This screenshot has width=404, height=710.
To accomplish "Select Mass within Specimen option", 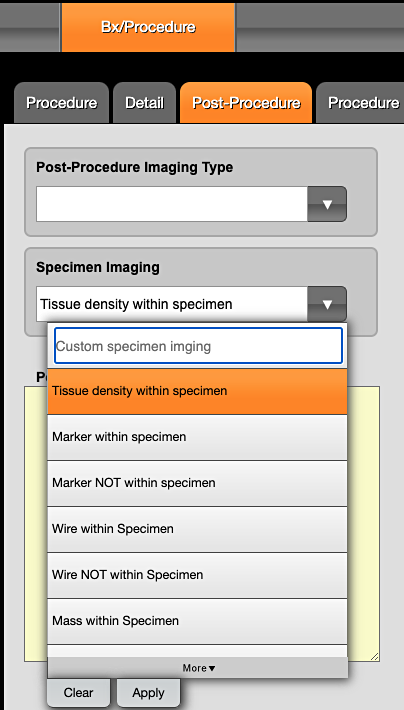I will click(x=197, y=621).
